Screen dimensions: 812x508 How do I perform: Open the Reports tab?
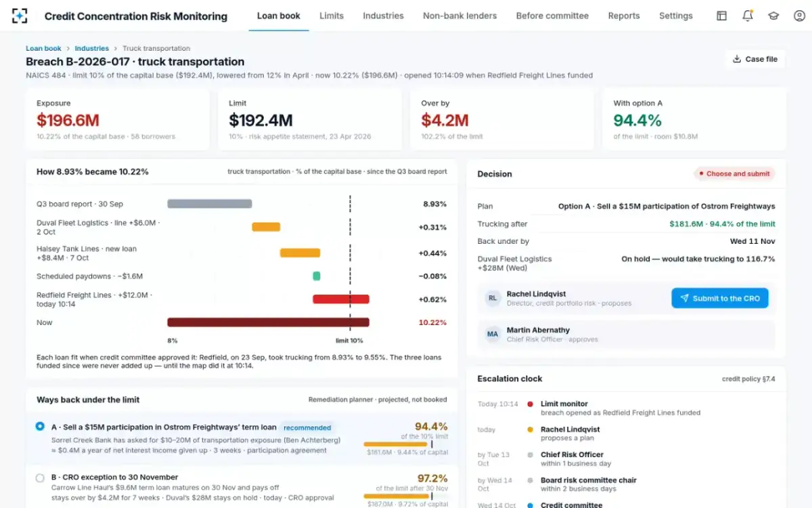624,16
